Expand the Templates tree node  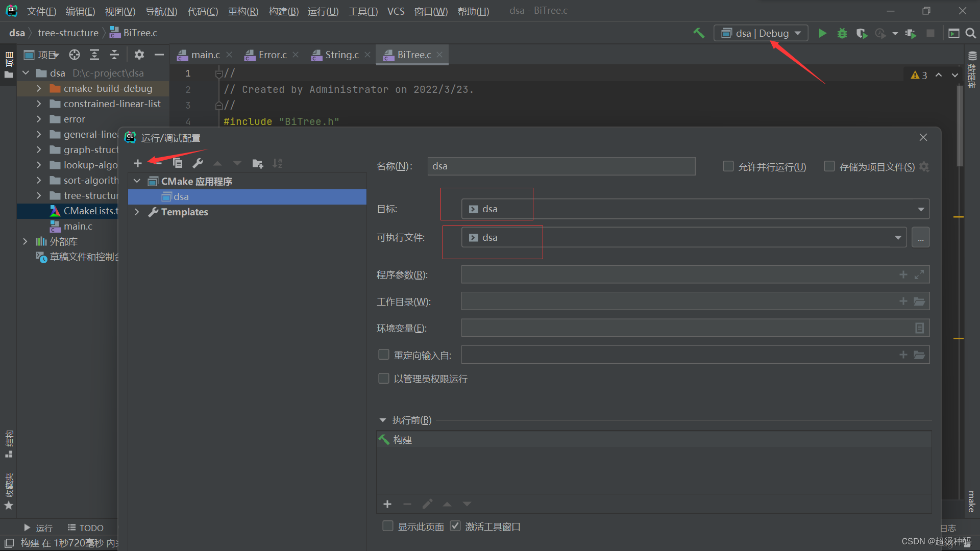[137, 212]
